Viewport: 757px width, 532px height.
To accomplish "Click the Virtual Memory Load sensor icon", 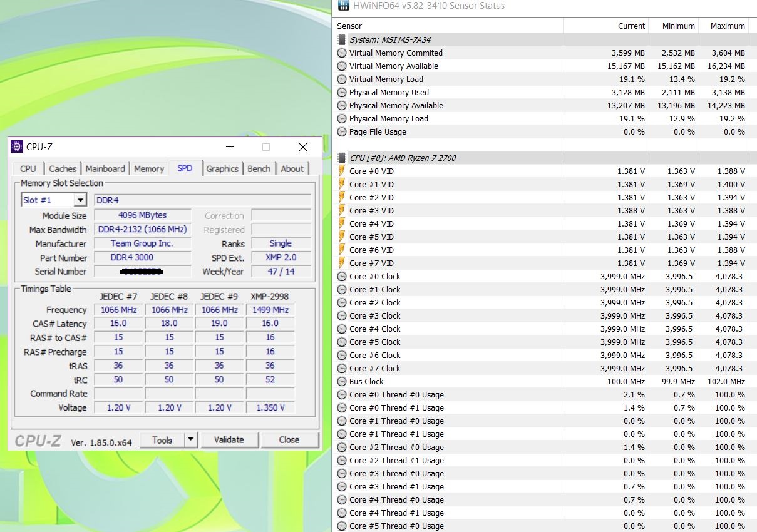I will click(342, 79).
